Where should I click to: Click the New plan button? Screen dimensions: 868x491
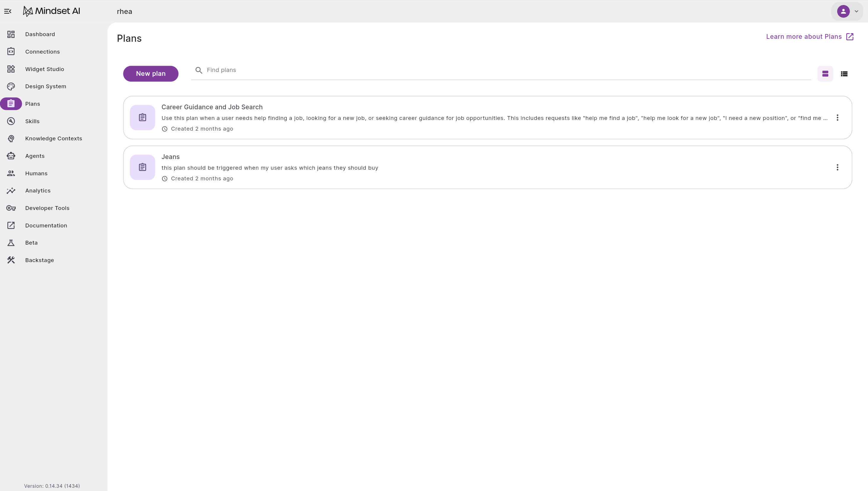point(151,74)
